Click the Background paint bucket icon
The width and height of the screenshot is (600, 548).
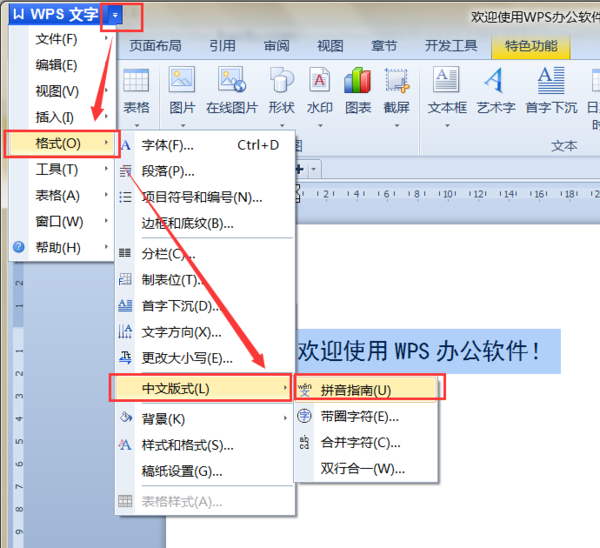point(126,417)
